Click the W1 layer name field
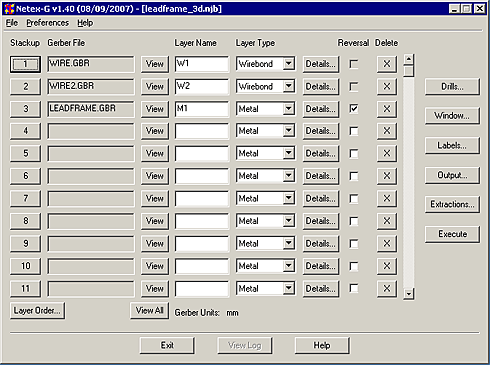Image resolution: width=490 pixels, height=365 pixels. click(202, 64)
